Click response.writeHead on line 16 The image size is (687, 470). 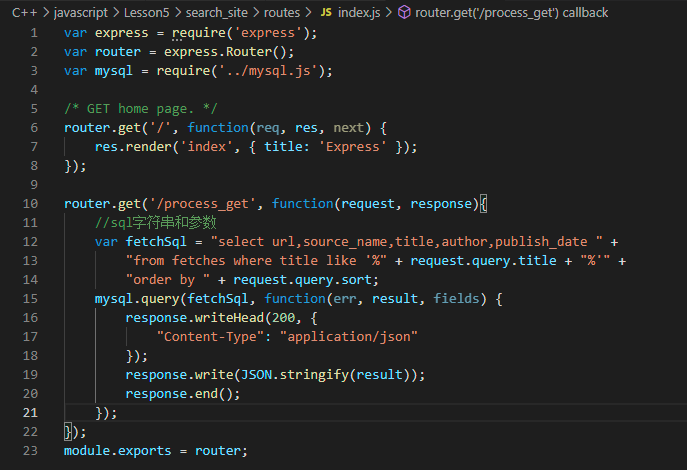click(x=195, y=318)
